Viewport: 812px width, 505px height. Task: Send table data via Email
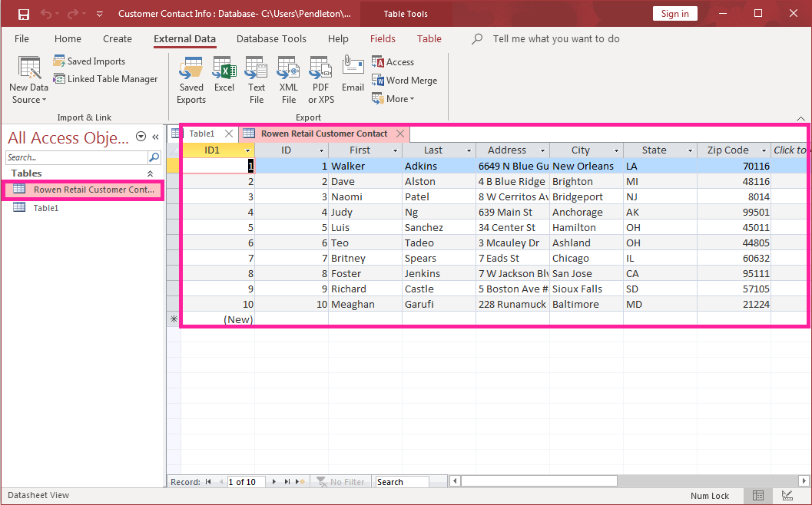pyautogui.click(x=353, y=79)
